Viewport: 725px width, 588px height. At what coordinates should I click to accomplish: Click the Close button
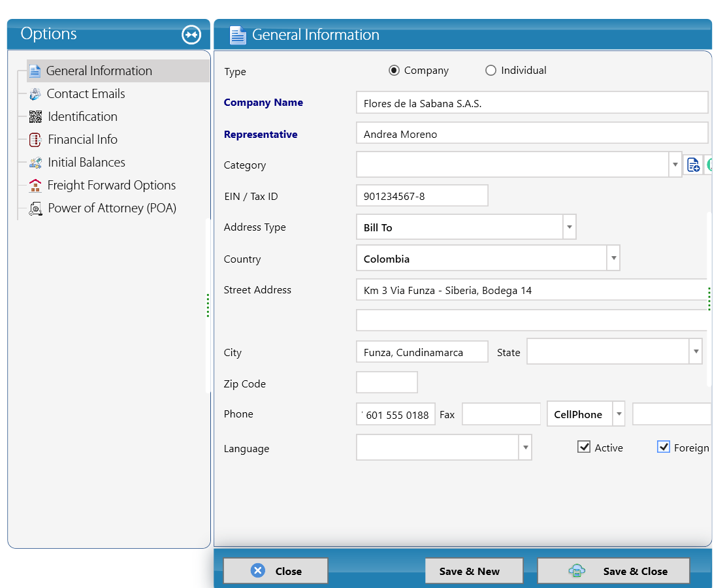(x=276, y=571)
